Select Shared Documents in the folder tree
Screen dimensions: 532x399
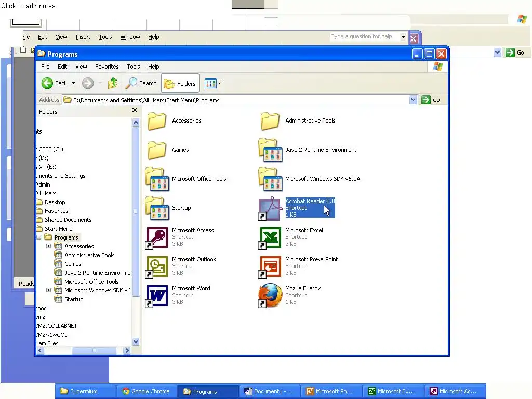pos(68,220)
